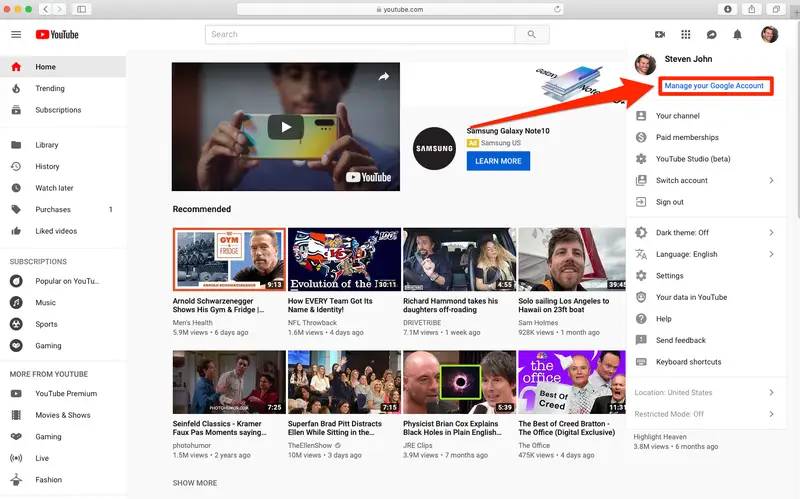Viewport: 800px width, 499px height.
Task: Click the Liked videos thumbs-up icon
Action: pos(16,231)
